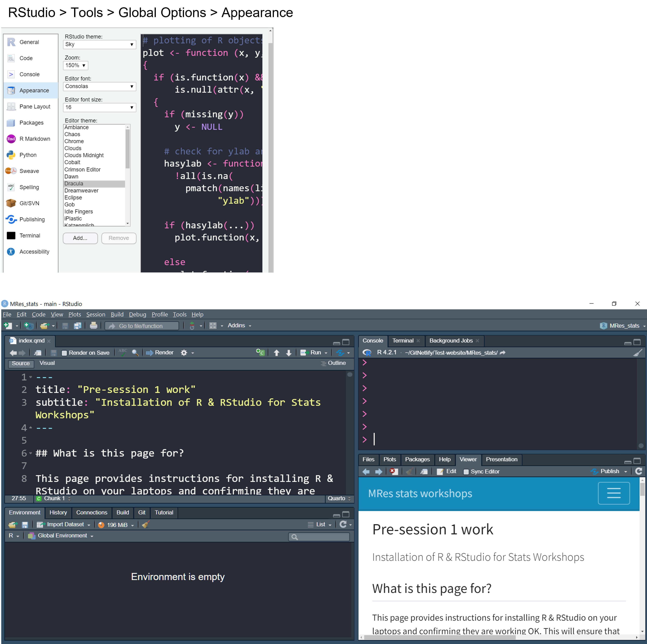Click the Open File folder icon

pos(44,326)
